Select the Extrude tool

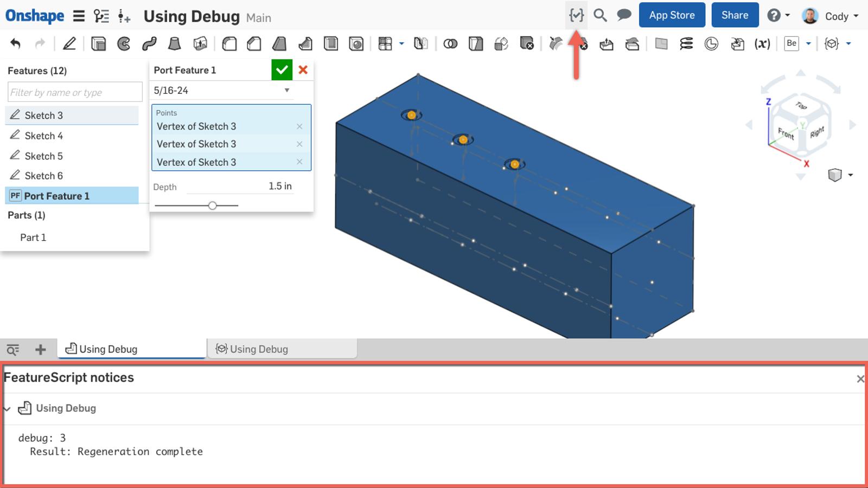(x=98, y=44)
